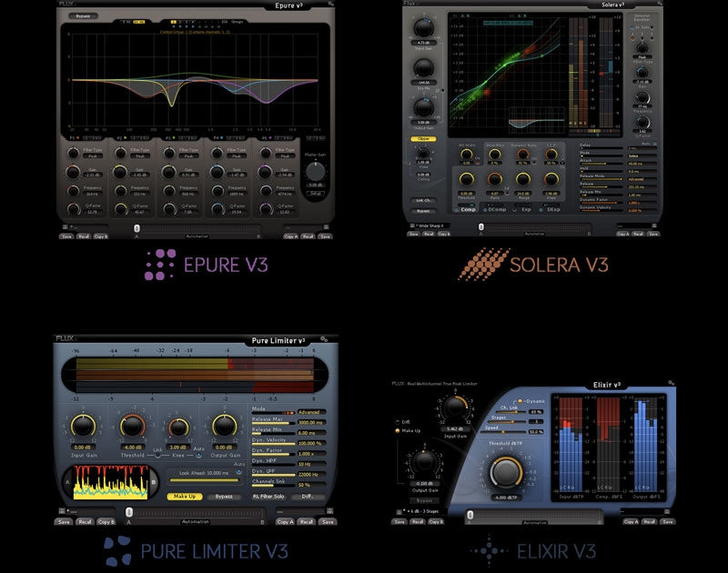
Task: Click Copy B in the Epure preset bar
Action: (101, 236)
